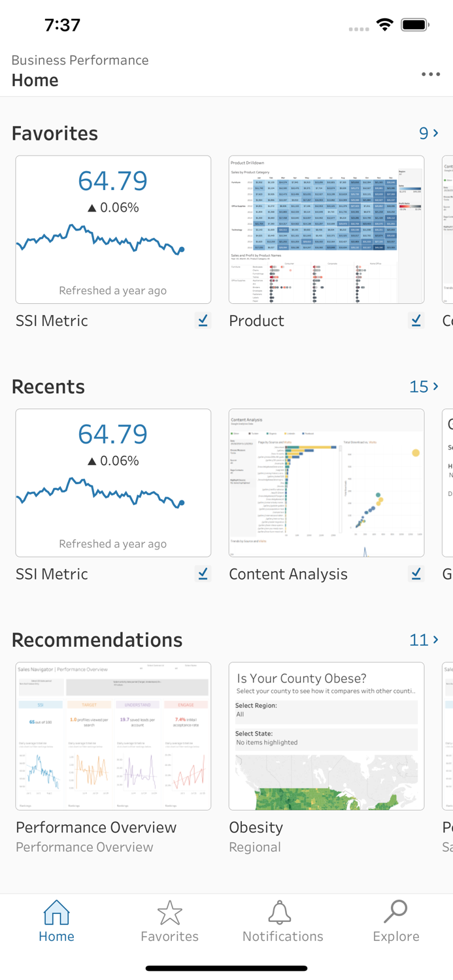The height and width of the screenshot is (980, 453).
Task: Tap the Notifications bell icon
Action: pos(281,913)
